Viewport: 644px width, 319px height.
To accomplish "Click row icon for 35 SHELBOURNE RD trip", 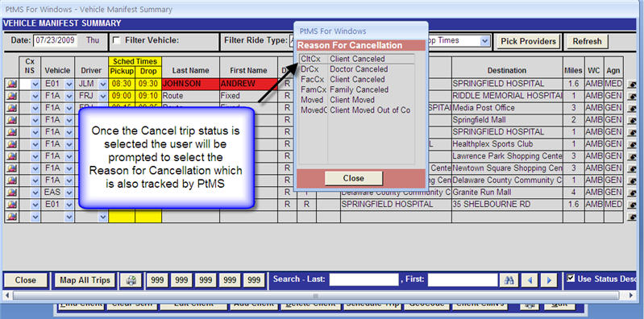I will [x=11, y=205].
